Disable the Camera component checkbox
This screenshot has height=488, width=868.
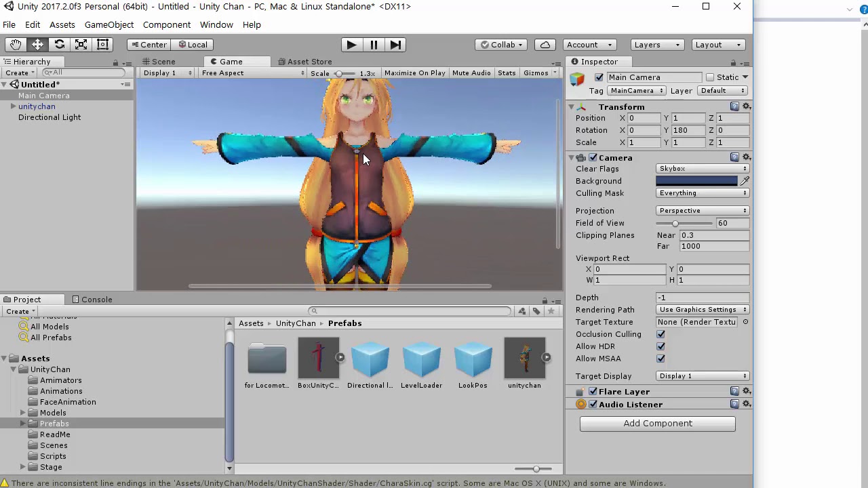tap(593, 158)
